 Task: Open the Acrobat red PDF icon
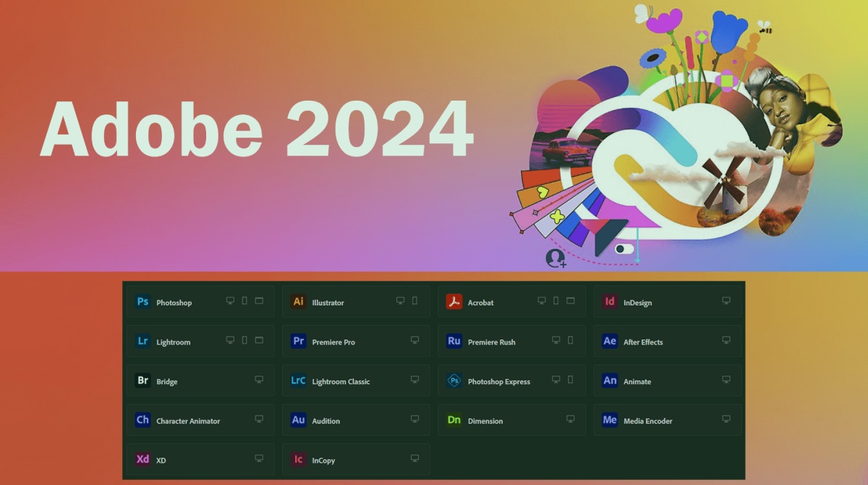pyautogui.click(x=454, y=302)
